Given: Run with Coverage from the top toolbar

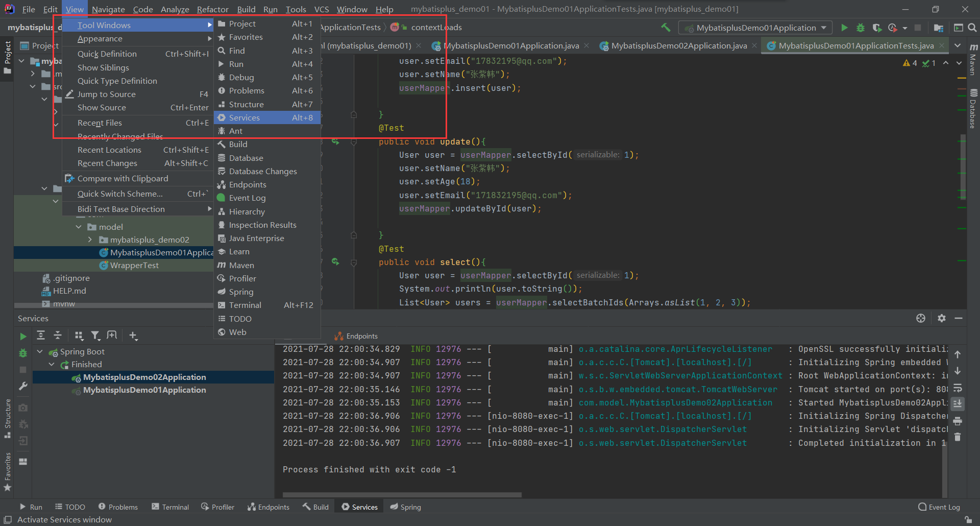Looking at the screenshot, I should [877, 28].
